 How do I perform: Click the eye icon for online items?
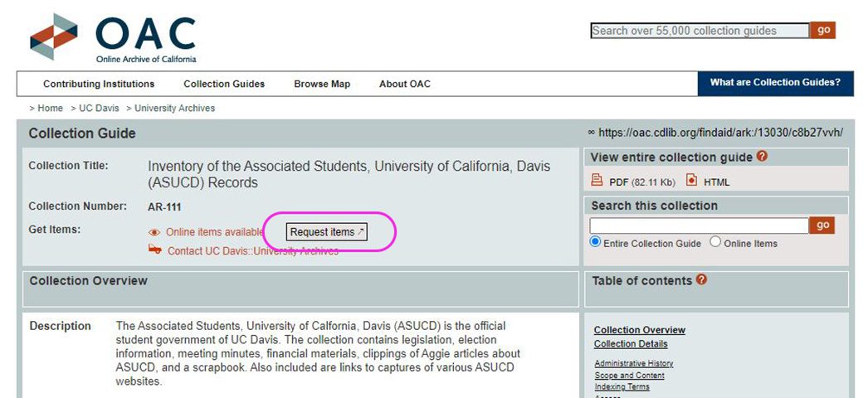click(154, 233)
